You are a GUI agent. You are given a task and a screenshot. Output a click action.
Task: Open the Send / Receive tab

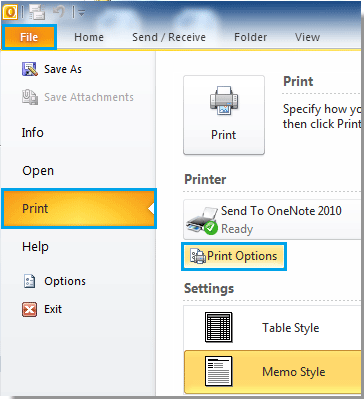(169, 37)
